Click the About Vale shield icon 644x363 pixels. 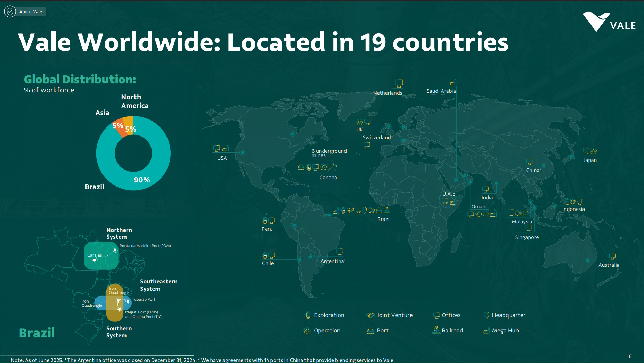[x=10, y=11]
